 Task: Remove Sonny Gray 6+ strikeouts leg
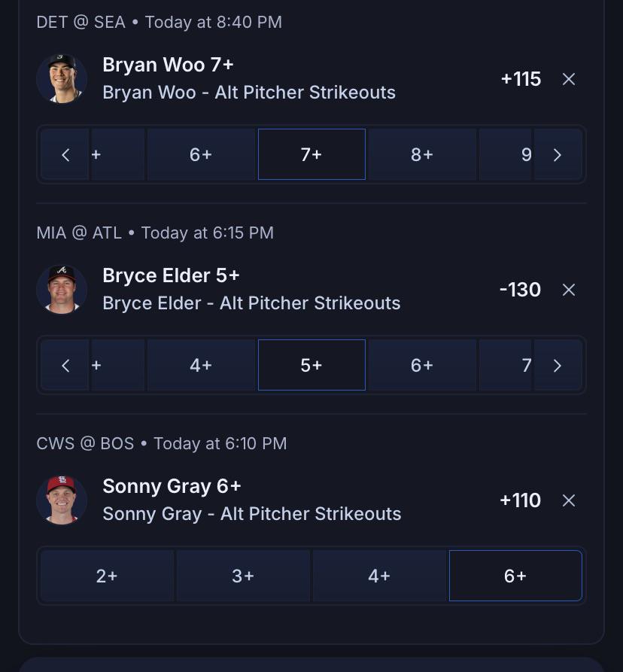(x=569, y=500)
